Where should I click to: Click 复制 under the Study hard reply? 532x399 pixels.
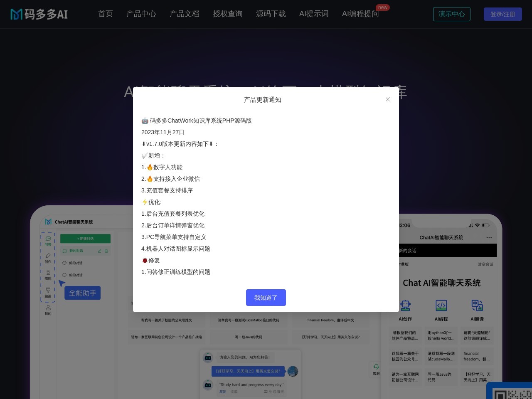[223, 392]
